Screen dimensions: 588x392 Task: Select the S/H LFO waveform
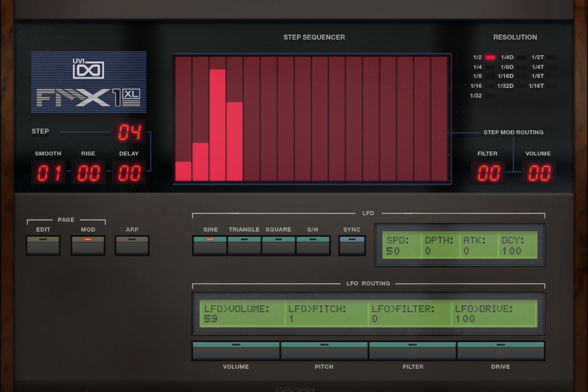pos(313,246)
